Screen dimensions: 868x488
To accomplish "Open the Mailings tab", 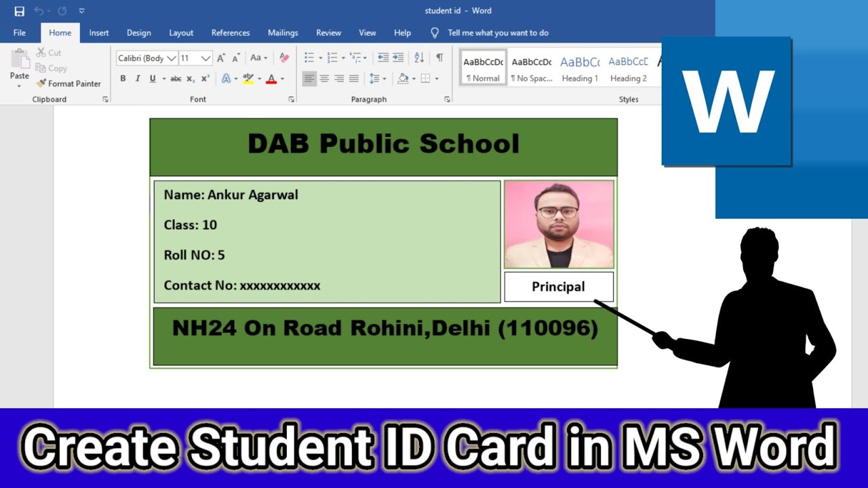I will coord(283,33).
